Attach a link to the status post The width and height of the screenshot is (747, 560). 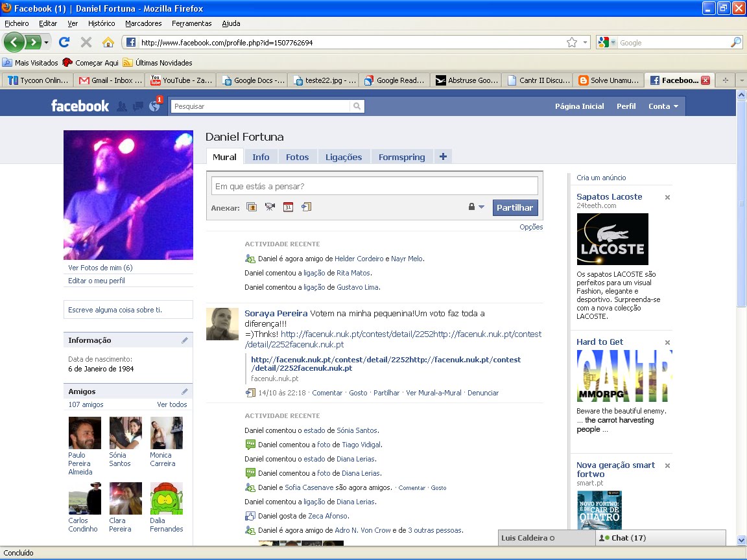(306, 207)
